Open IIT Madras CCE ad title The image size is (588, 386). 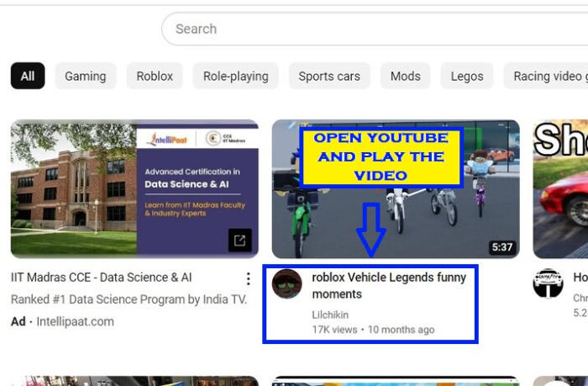click(x=102, y=278)
